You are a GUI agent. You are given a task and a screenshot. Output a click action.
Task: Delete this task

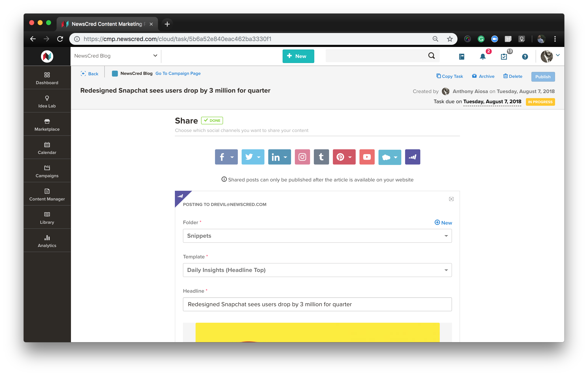click(513, 76)
